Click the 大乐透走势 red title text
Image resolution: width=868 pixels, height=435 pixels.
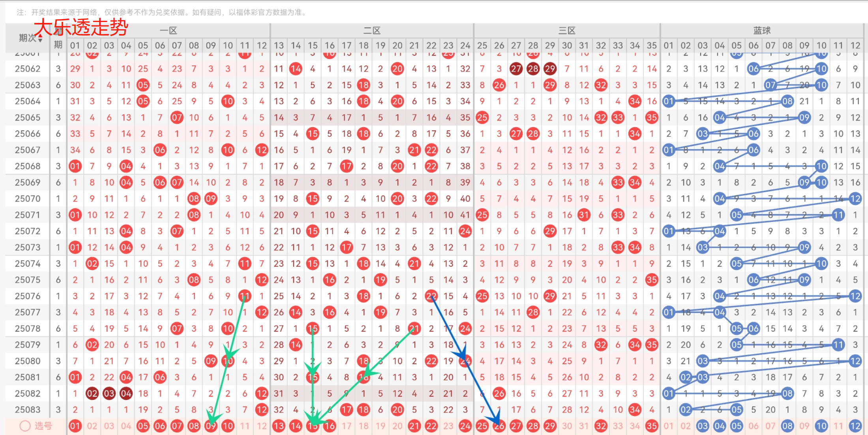pos(81,27)
